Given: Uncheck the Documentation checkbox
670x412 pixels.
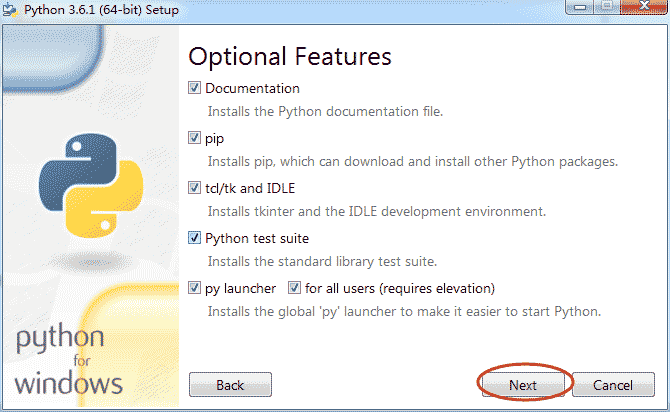Looking at the screenshot, I should (x=195, y=88).
